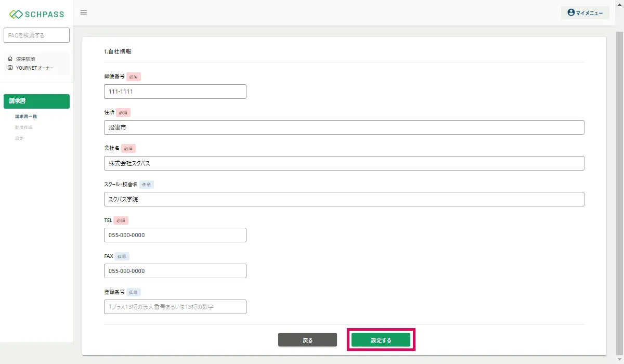
Task: Click the empty 登録番号 input field
Action: coord(175,307)
